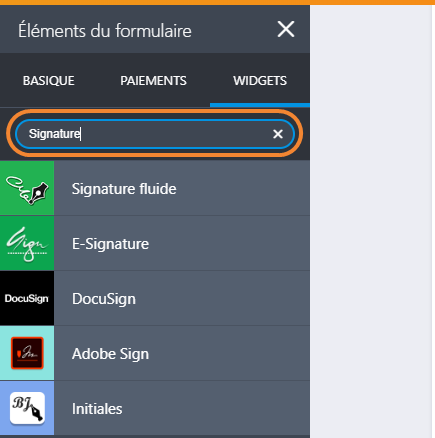Click the blue underline below WIDGETS
435x438 pixels.
[x=260, y=105]
